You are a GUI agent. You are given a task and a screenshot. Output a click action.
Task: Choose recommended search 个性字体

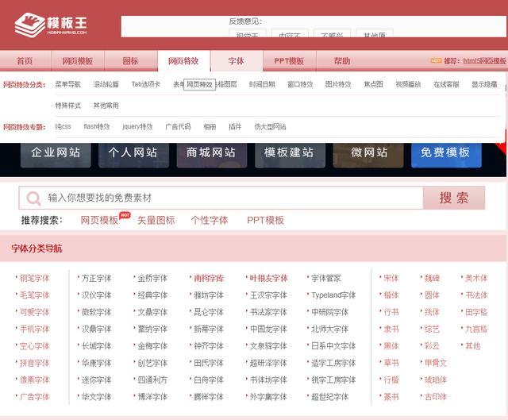coord(210,221)
